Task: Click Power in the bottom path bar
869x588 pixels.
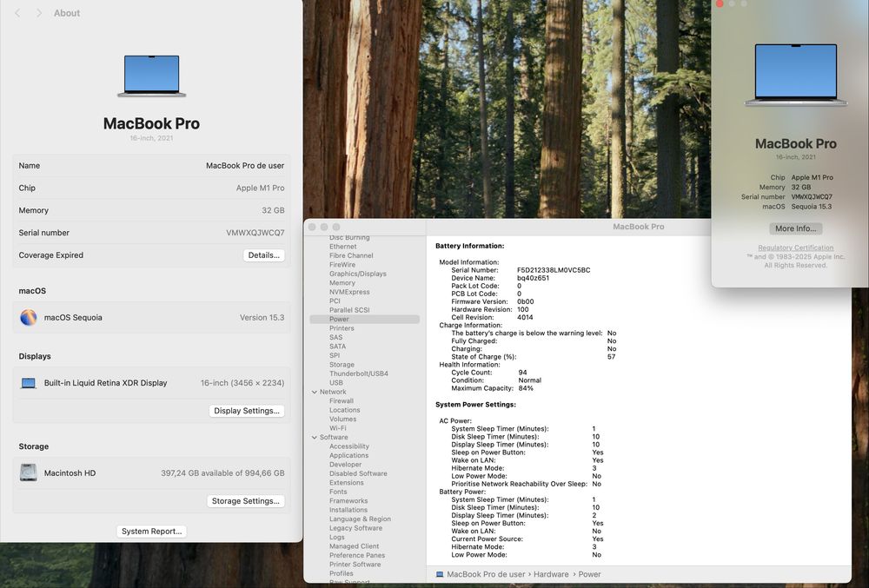Action: click(x=589, y=574)
